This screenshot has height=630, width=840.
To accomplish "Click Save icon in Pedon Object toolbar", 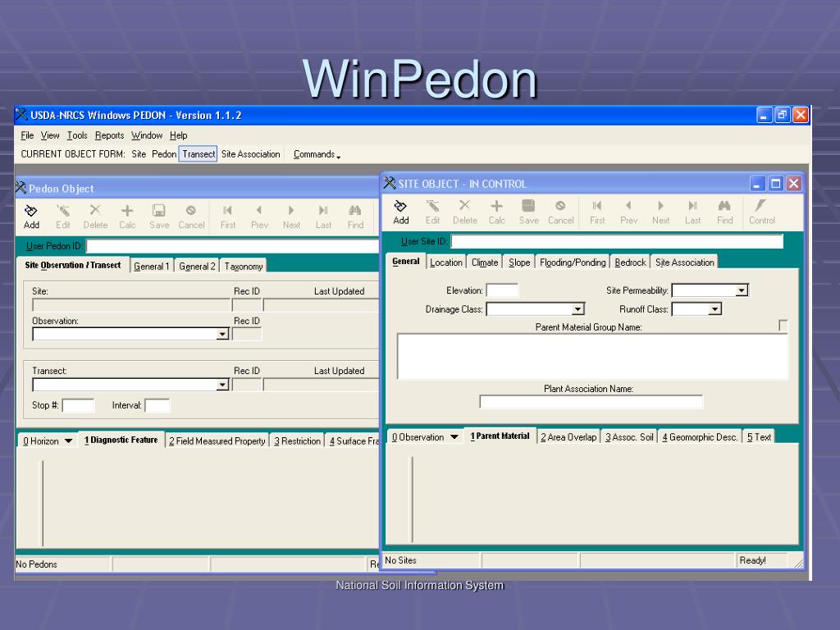I will click(159, 211).
